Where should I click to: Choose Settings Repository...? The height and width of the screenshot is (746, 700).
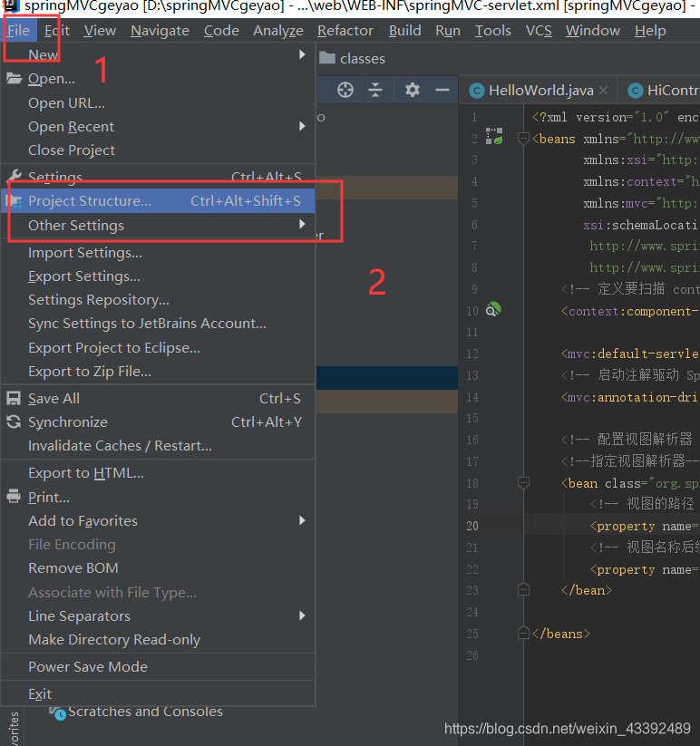[158, 300]
